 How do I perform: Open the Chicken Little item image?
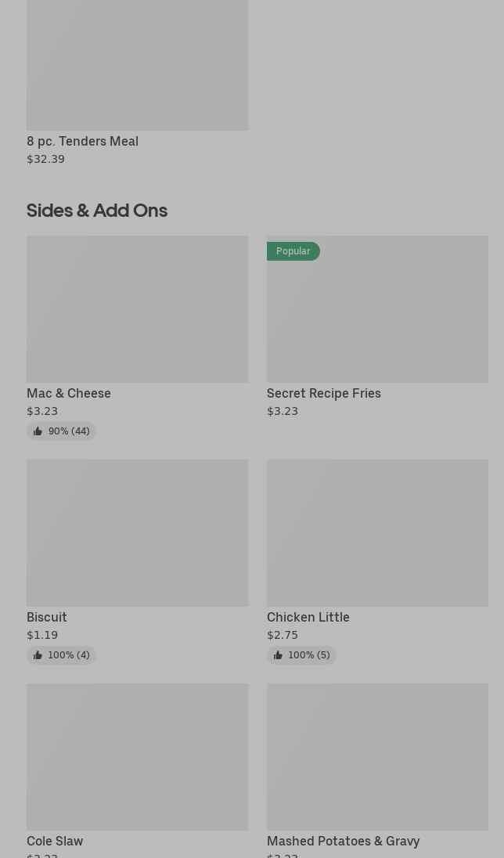point(377,533)
